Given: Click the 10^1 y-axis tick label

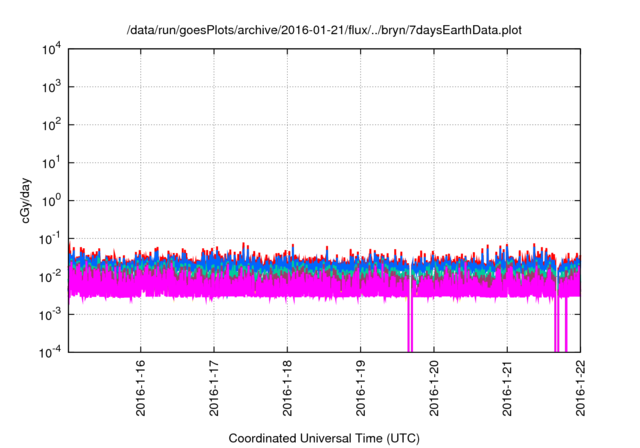Looking at the screenshot, I should 51,162.
